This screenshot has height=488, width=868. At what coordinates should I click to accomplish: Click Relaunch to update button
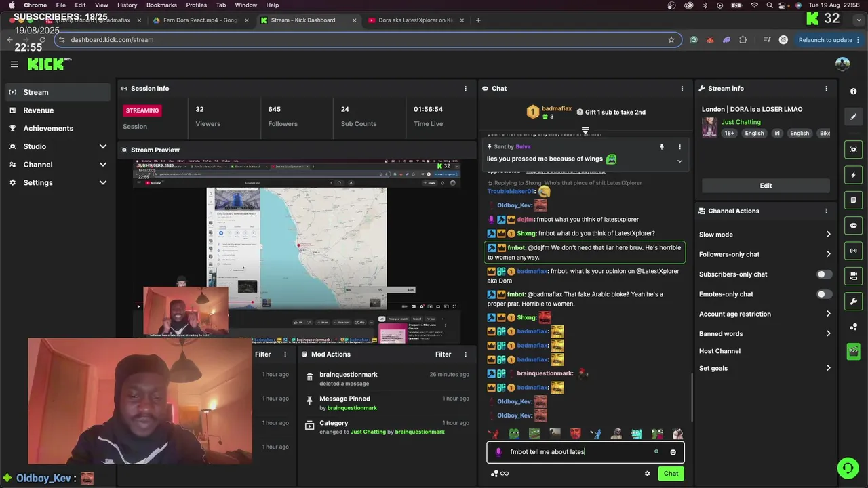point(825,40)
